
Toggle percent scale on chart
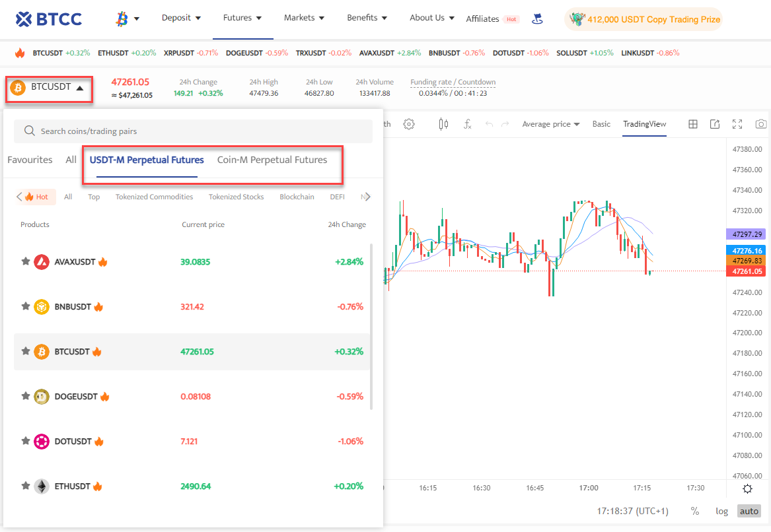pos(695,511)
